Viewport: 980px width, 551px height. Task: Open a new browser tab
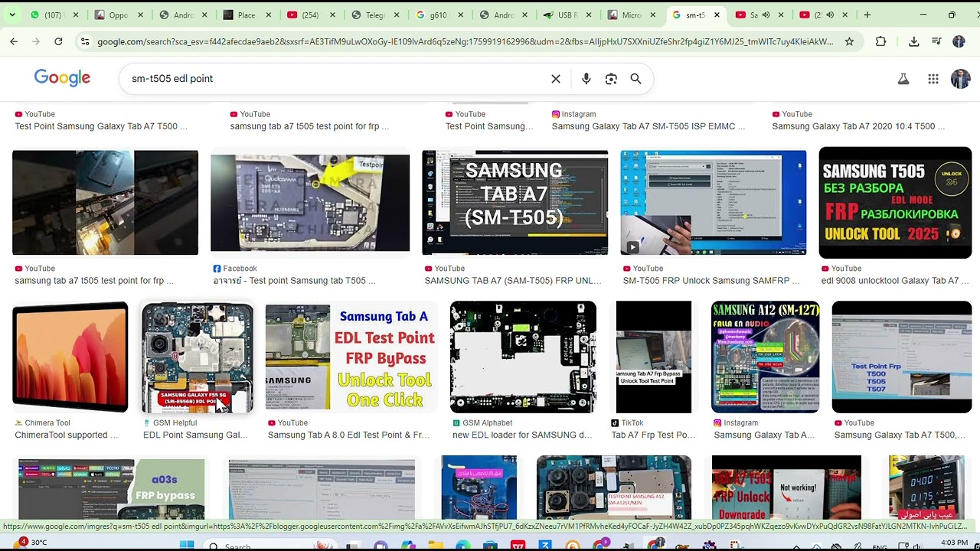click(867, 15)
